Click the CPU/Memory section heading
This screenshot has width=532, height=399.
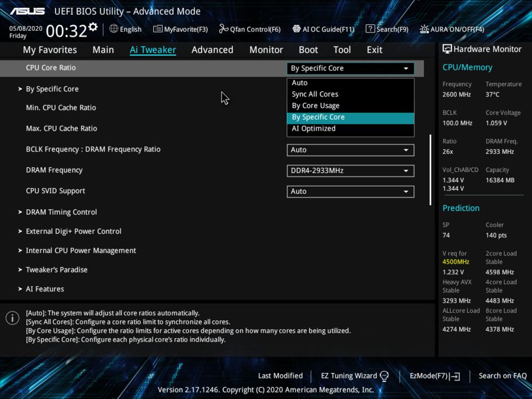click(x=467, y=67)
